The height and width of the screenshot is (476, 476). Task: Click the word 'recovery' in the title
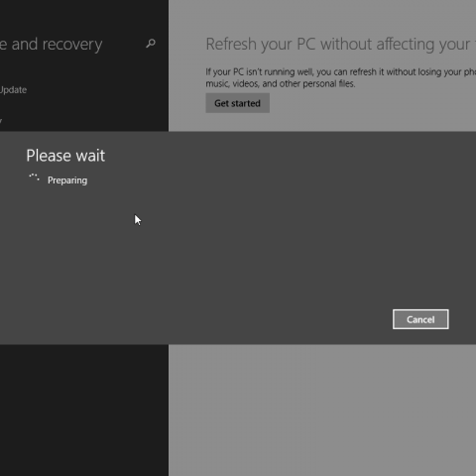[x=72, y=45]
